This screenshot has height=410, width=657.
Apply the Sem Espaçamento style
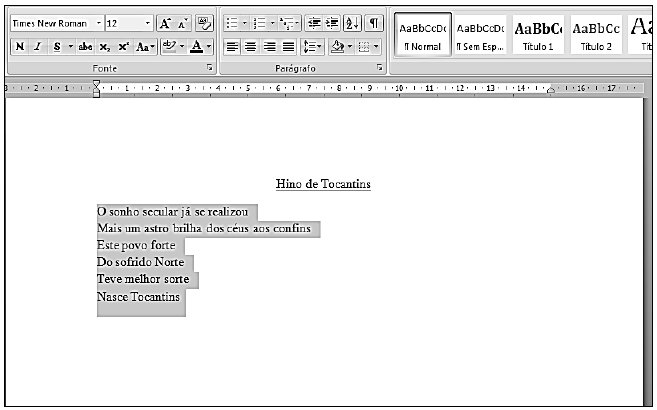pyautogui.click(x=480, y=35)
